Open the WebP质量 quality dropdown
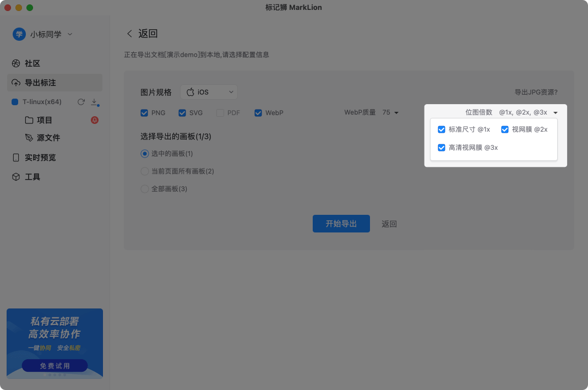 point(391,112)
